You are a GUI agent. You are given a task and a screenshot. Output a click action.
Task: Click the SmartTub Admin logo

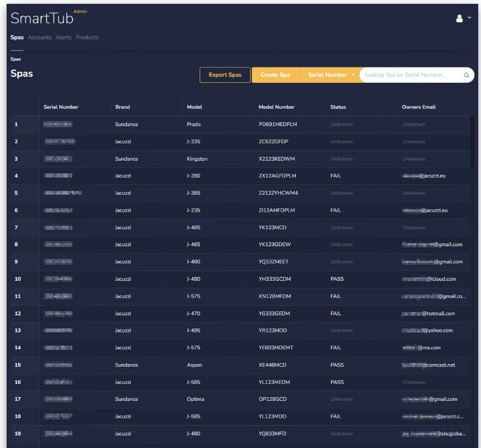48,18
